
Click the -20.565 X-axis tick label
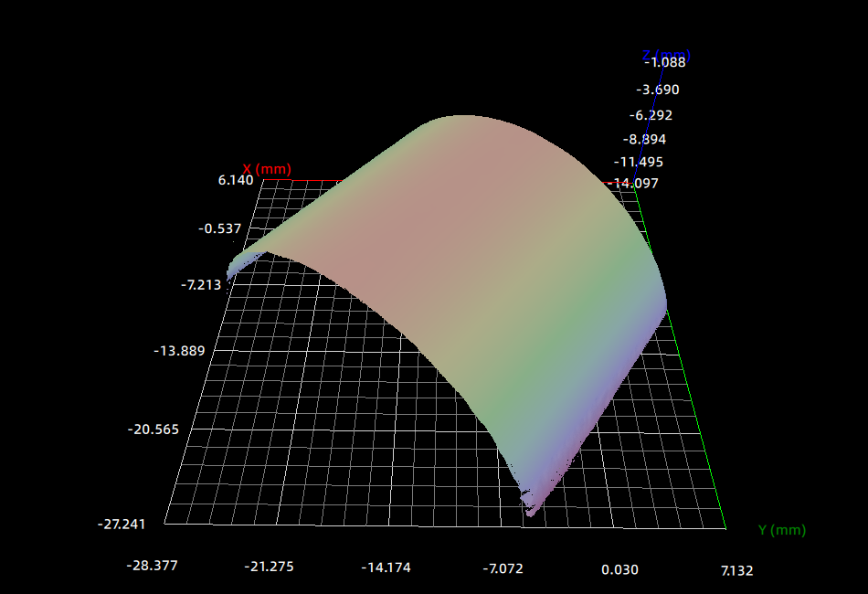tap(154, 430)
